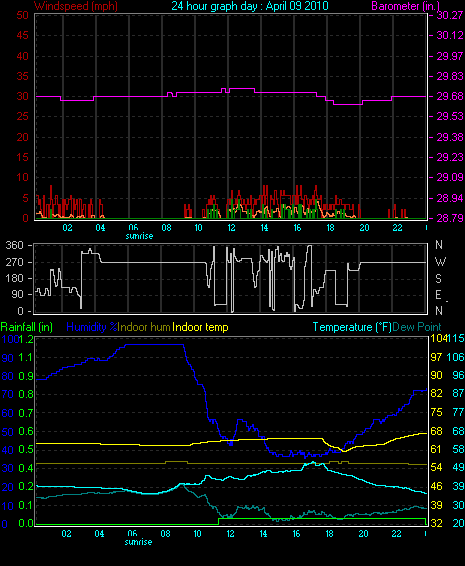Click the 30.27 barometer scale value
The image size is (465, 566).
(x=450, y=15)
